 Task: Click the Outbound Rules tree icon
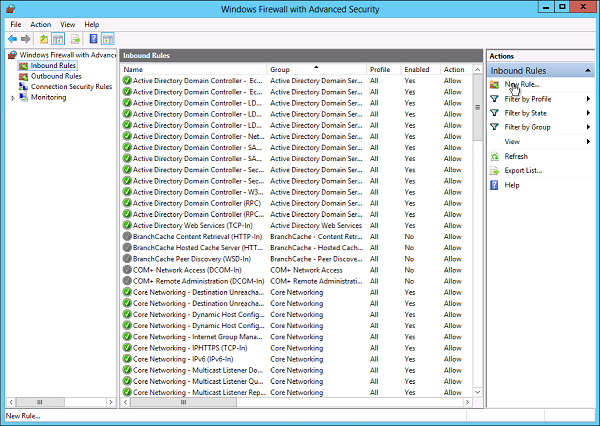(x=23, y=76)
